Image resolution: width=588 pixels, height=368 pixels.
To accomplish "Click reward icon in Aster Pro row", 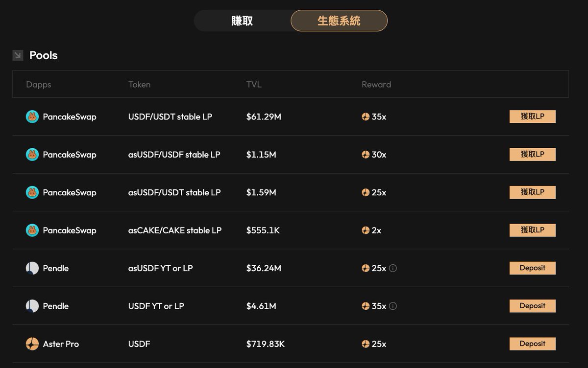I will pyautogui.click(x=366, y=344).
